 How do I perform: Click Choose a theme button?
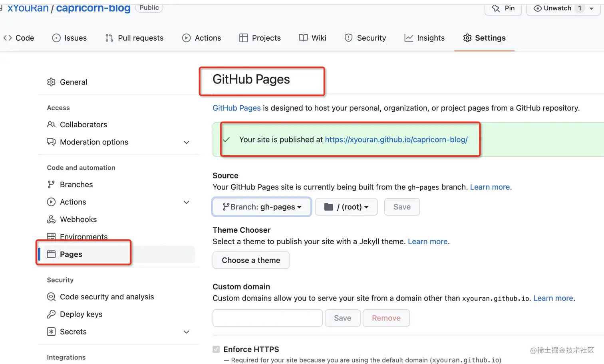point(251,260)
